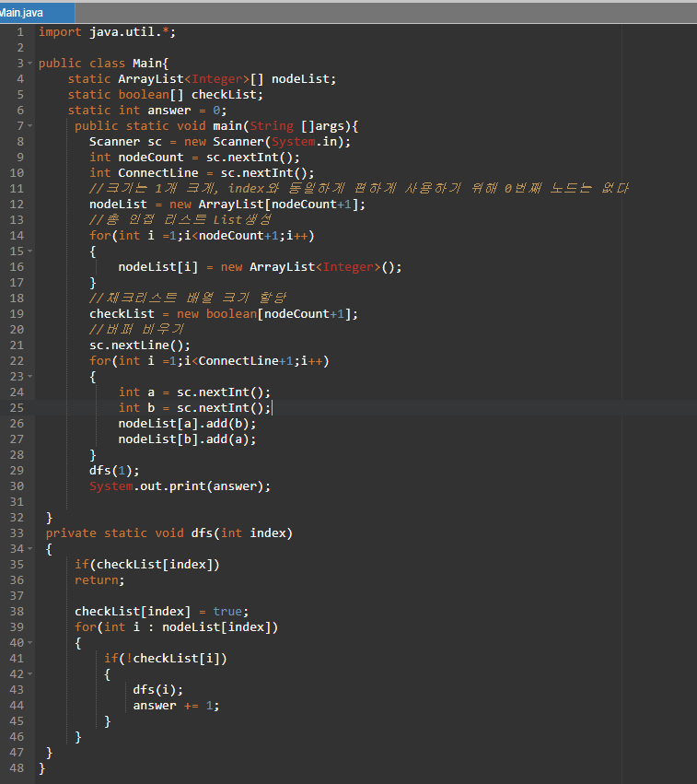Collapse the dfs method fold arrow at line 34

pyautogui.click(x=30, y=549)
